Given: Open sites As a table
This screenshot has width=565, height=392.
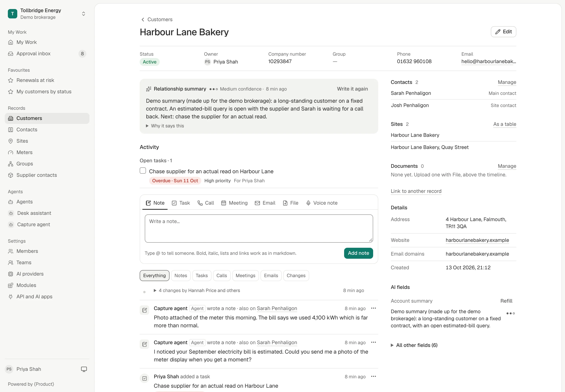Looking at the screenshot, I should tap(505, 124).
